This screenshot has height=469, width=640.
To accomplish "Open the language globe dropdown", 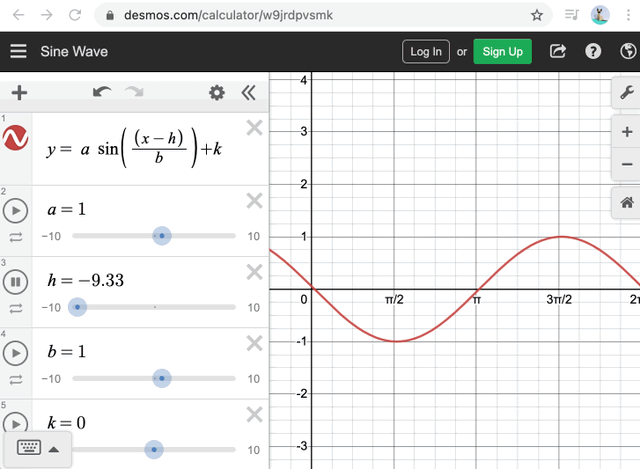I will pos(628,51).
